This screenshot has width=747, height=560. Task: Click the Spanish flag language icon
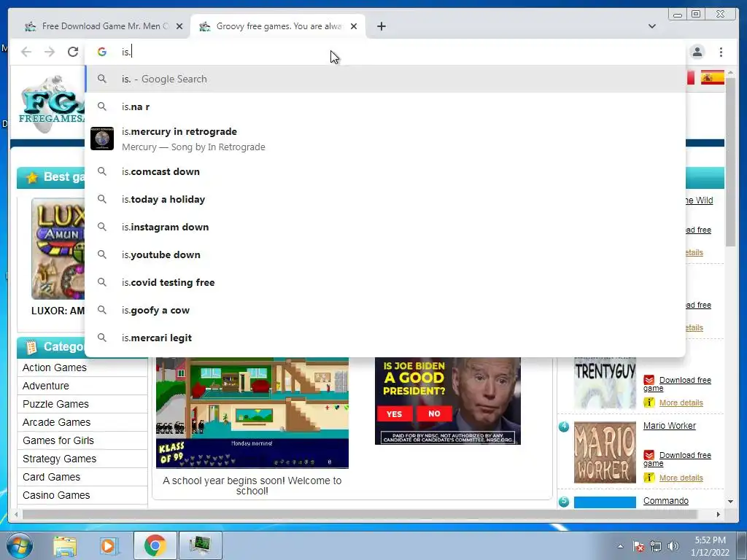pos(712,77)
